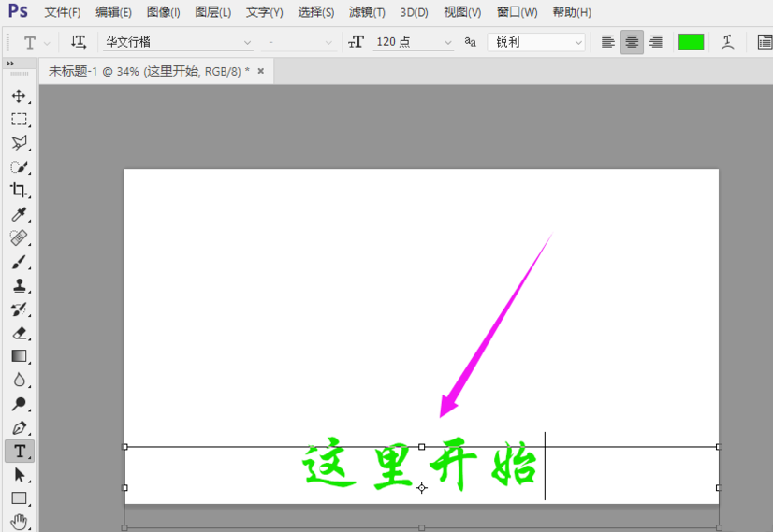Toggle text orientation button
Image resolution: width=773 pixels, height=532 pixels.
point(79,42)
